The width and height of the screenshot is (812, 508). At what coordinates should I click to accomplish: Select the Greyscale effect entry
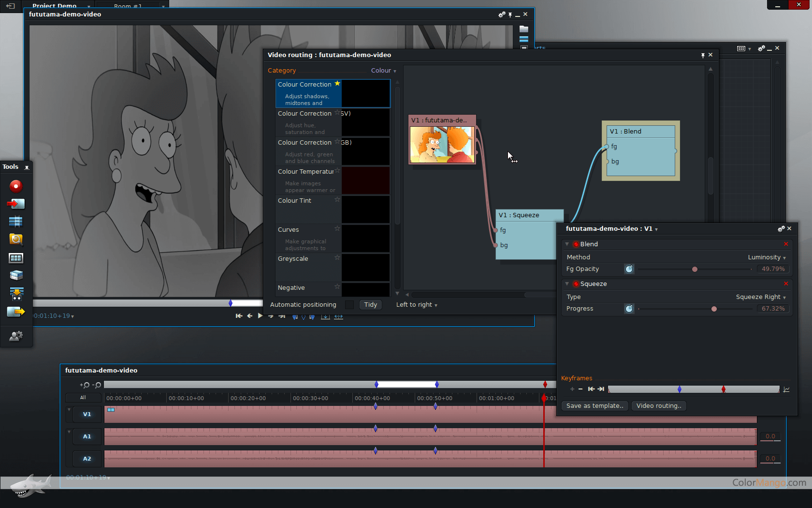[x=333, y=267]
